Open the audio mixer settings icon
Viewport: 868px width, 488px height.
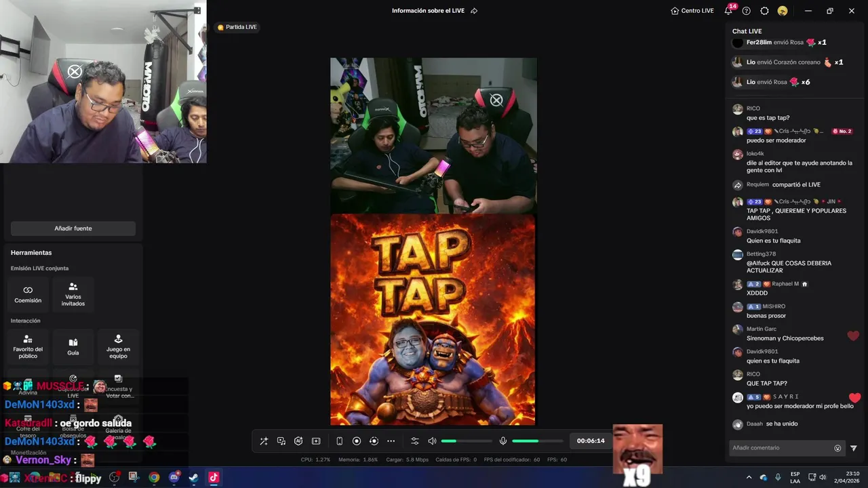415,441
